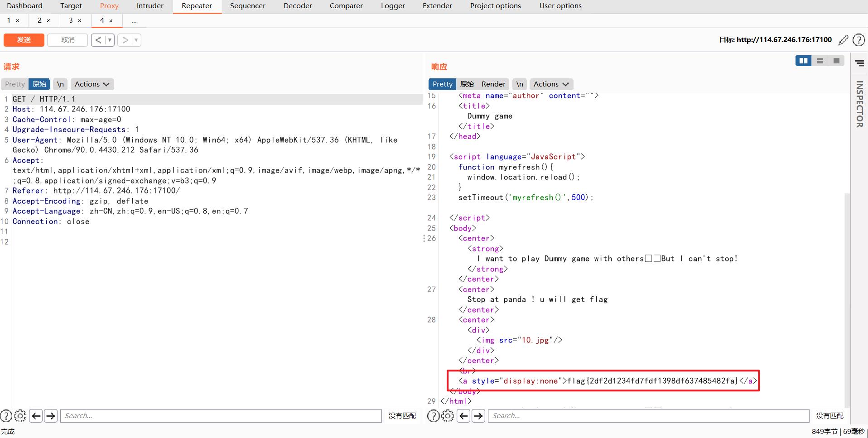Image resolution: width=868 pixels, height=438 pixels.
Task: Open help icon beside target
Action: pyautogui.click(x=858, y=40)
